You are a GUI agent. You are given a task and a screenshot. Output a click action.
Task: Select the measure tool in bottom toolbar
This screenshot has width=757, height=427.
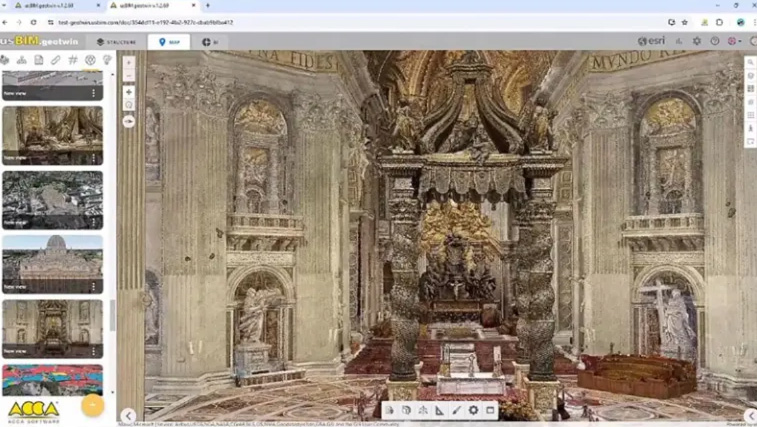pos(440,410)
